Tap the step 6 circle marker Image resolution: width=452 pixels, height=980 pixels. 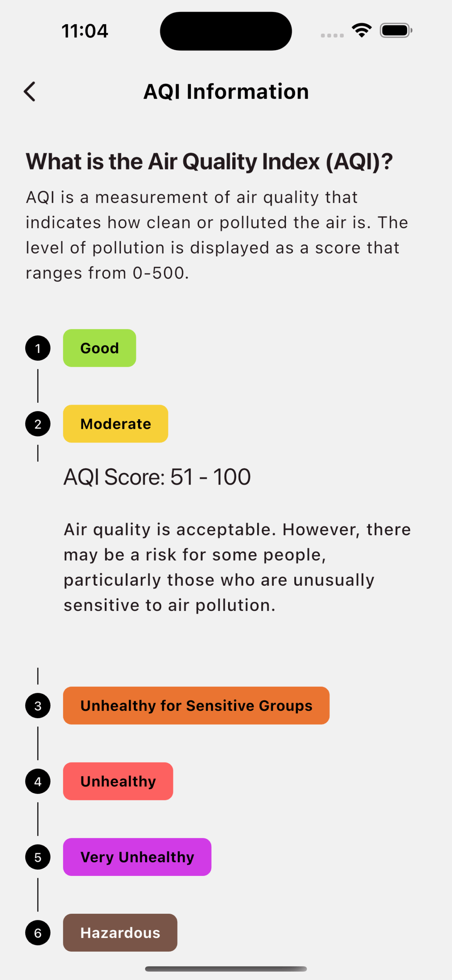[38, 933]
